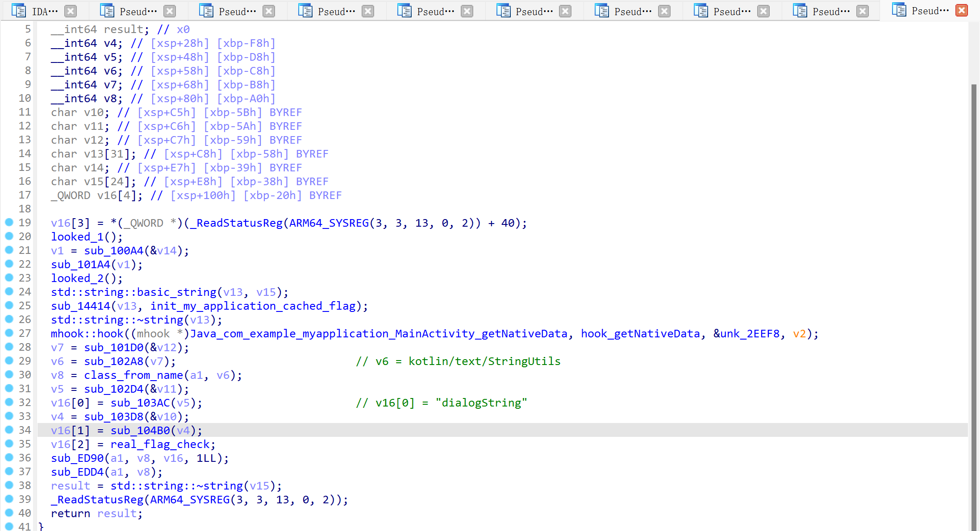The image size is (980, 531).
Task: Open the looked_2 function call
Action: [x=77, y=278]
